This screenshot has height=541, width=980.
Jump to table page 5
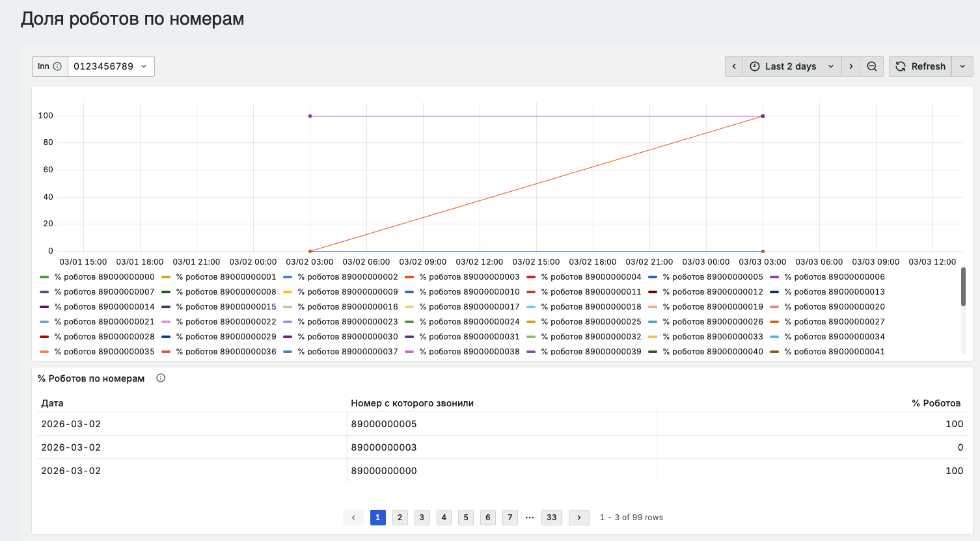(466, 518)
